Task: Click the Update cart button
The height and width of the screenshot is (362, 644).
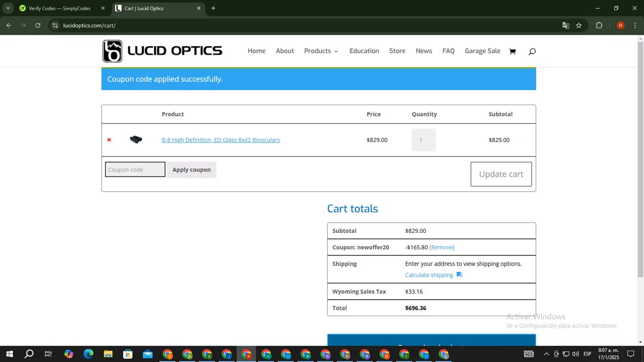Action: pos(501,174)
